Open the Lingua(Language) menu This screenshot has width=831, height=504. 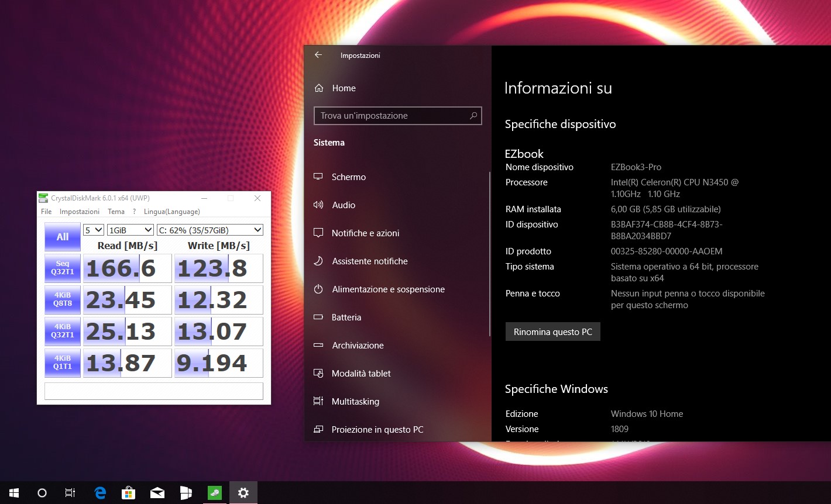(x=172, y=212)
